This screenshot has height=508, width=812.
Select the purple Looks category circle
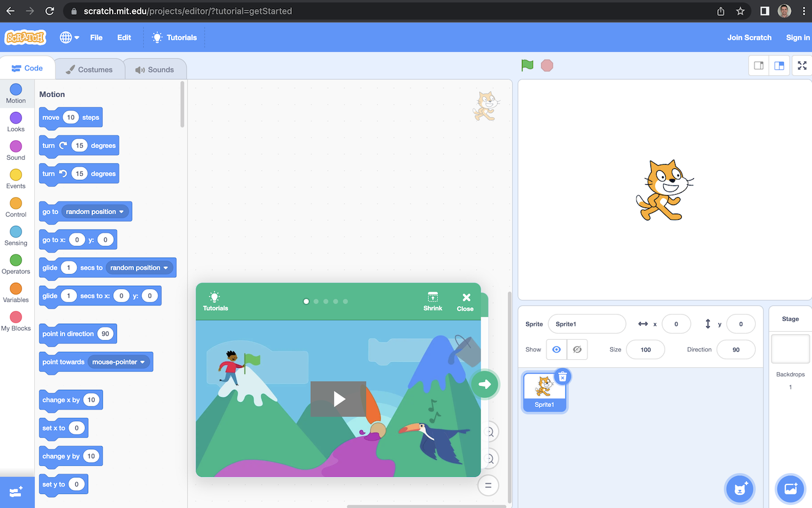click(16, 118)
